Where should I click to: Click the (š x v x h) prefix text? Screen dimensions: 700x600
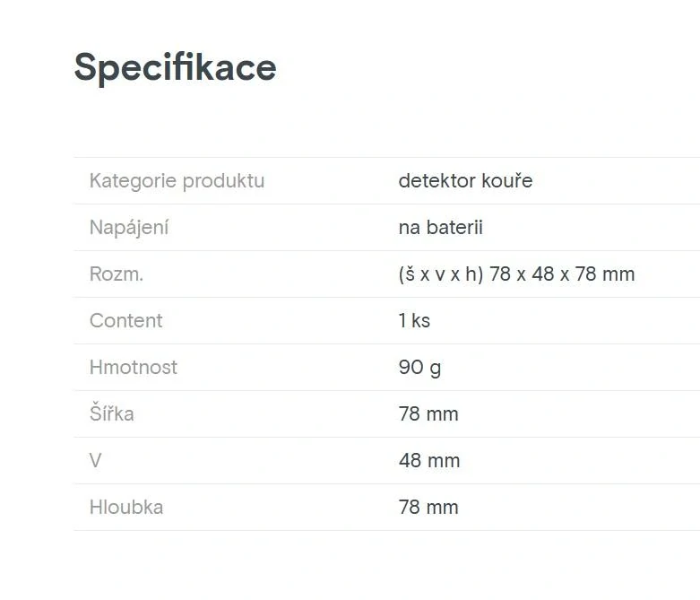pyautogui.click(x=441, y=274)
